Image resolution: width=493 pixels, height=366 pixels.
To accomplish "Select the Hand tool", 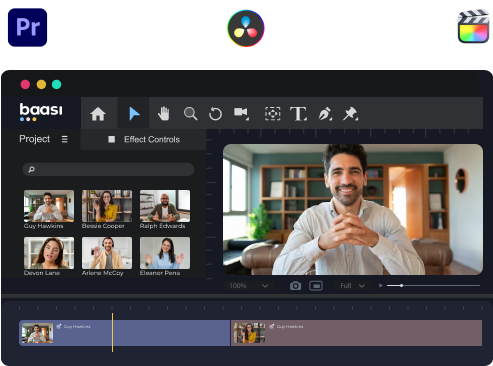I will pos(164,114).
